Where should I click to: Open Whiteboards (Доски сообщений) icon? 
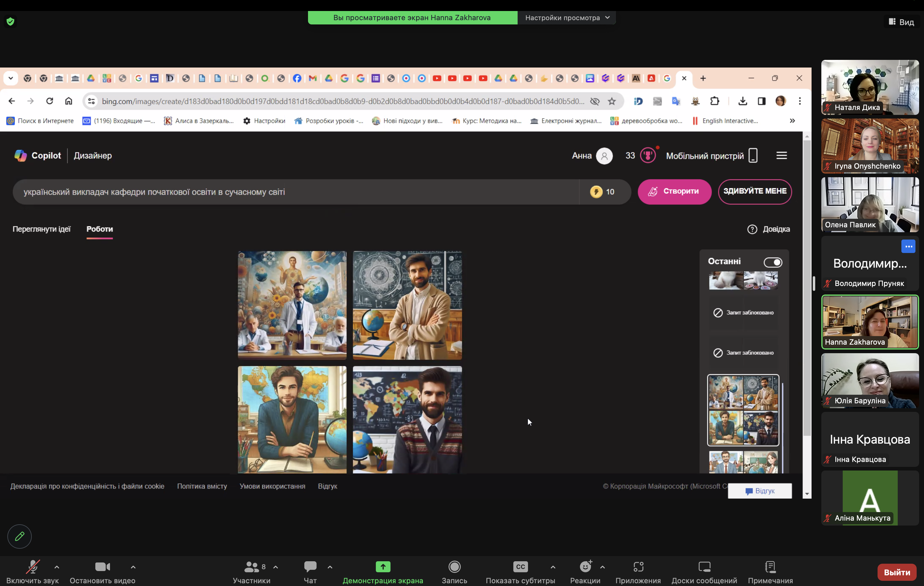pyautogui.click(x=704, y=567)
